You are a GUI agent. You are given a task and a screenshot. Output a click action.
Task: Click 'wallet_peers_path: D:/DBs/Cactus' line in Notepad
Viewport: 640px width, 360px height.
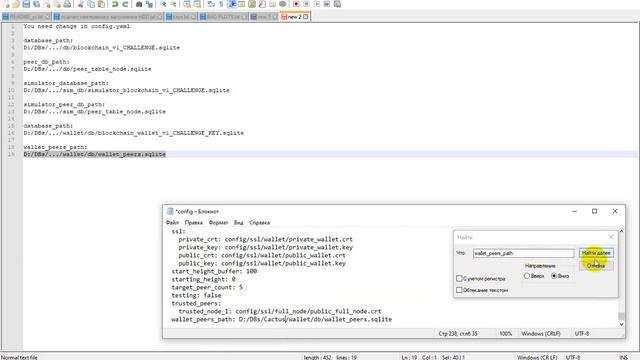point(282,319)
